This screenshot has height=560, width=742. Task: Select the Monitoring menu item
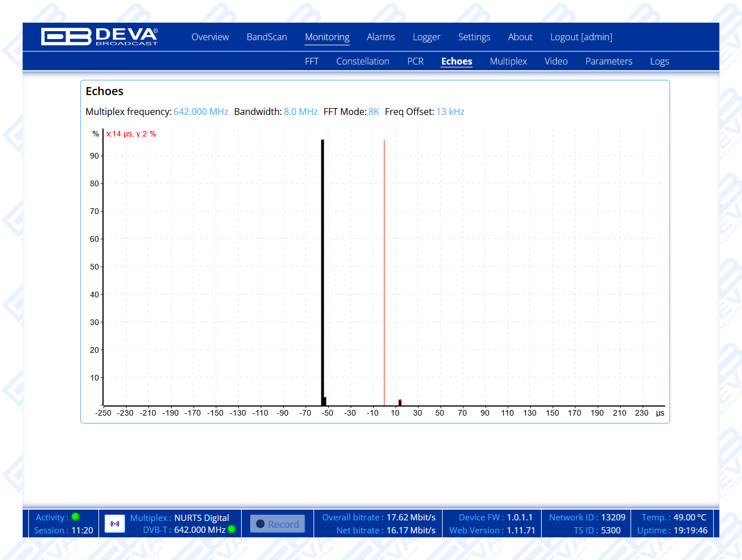coord(327,37)
